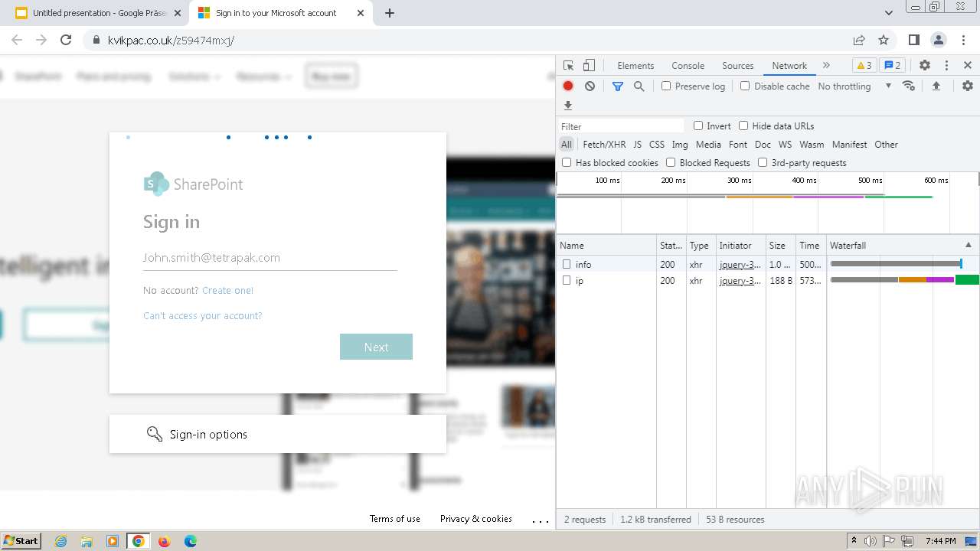Open the No throttling dropdown
Viewport: 980px width, 551px height.
coord(854,86)
